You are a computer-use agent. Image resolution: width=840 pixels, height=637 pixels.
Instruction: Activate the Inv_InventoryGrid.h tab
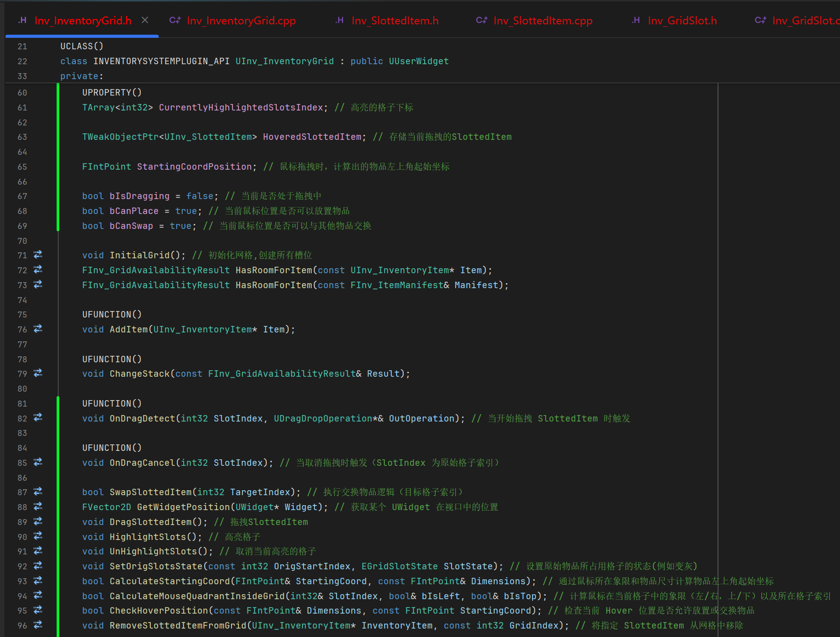coord(75,20)
